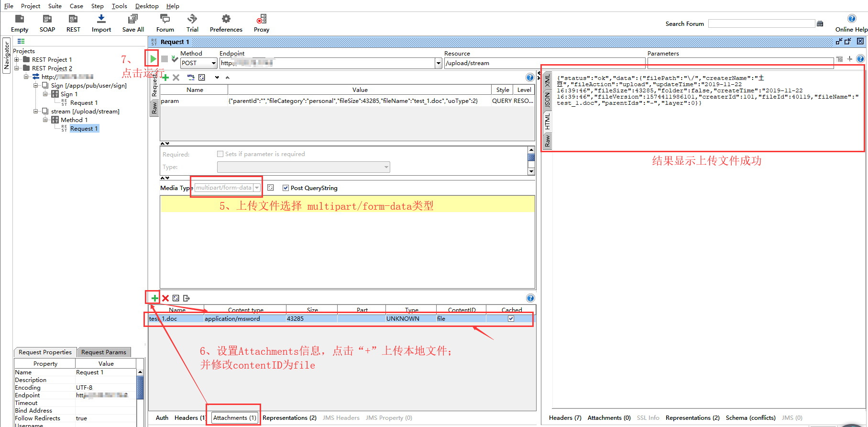This screenshot has height=427, width=868.
Task: Click the red X remove attachment icon
Action: 165,298
